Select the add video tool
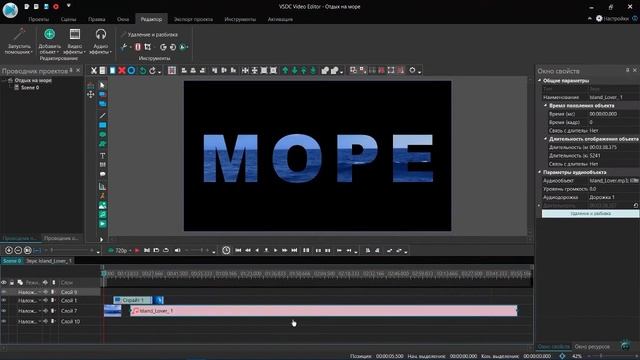 (102, 224)
